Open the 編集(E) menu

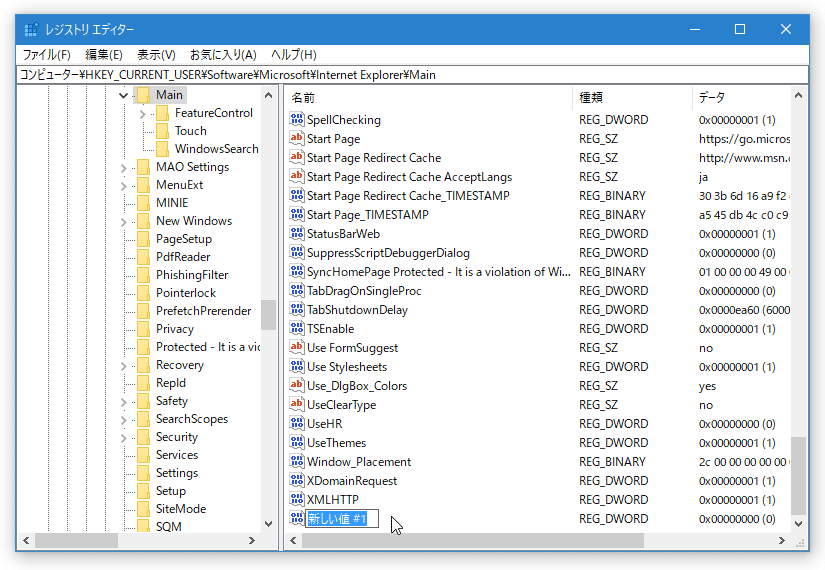click(104, 55)
